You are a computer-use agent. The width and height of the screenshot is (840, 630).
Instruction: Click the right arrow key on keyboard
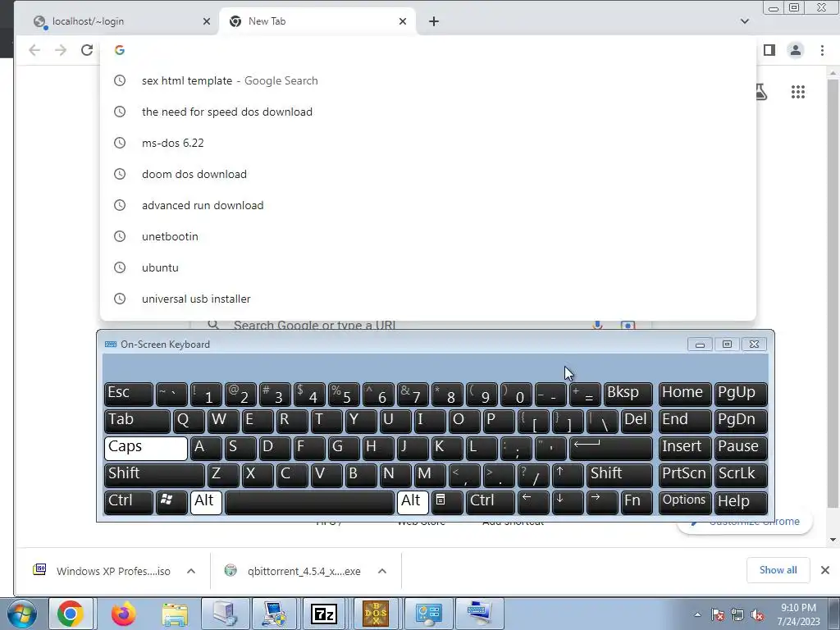(602, 502)
